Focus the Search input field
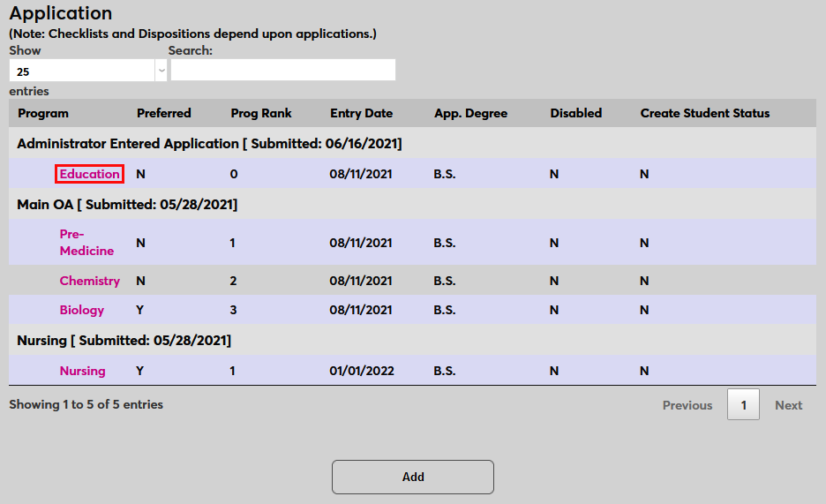Image resolution: width=826 pixels, height=504 pixels. click(x=283, y=70)
